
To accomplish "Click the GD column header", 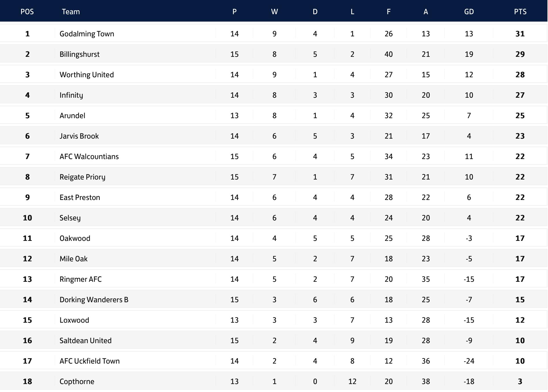I will (x=469, y=12).
